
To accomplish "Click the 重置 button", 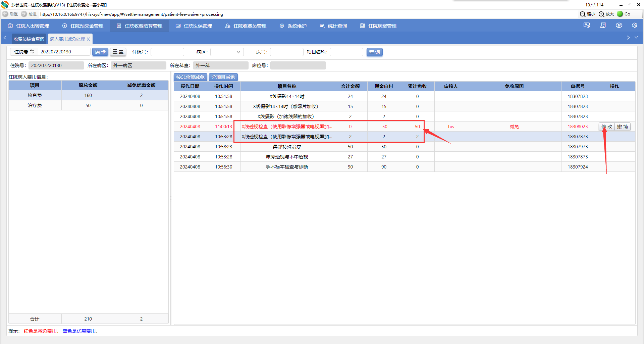I will (x=118, y=52).
